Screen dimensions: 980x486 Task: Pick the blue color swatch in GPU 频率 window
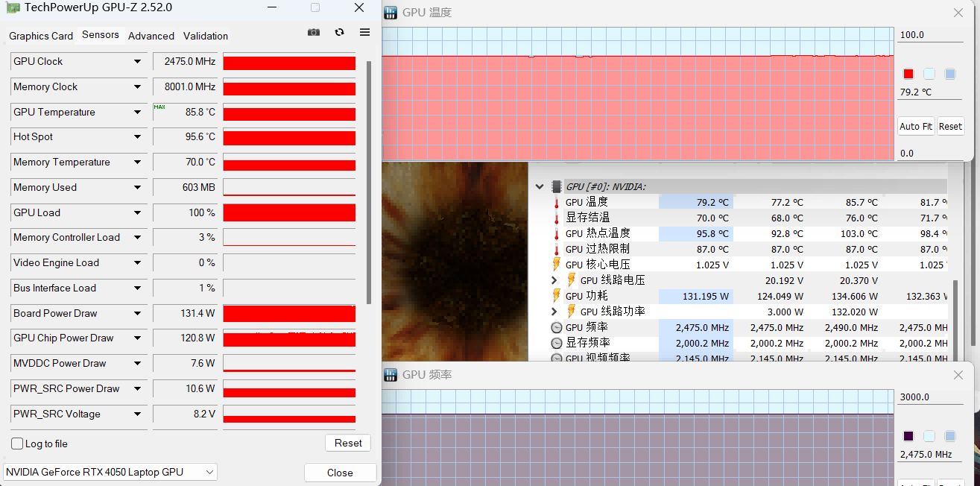(x=949, y=436)
